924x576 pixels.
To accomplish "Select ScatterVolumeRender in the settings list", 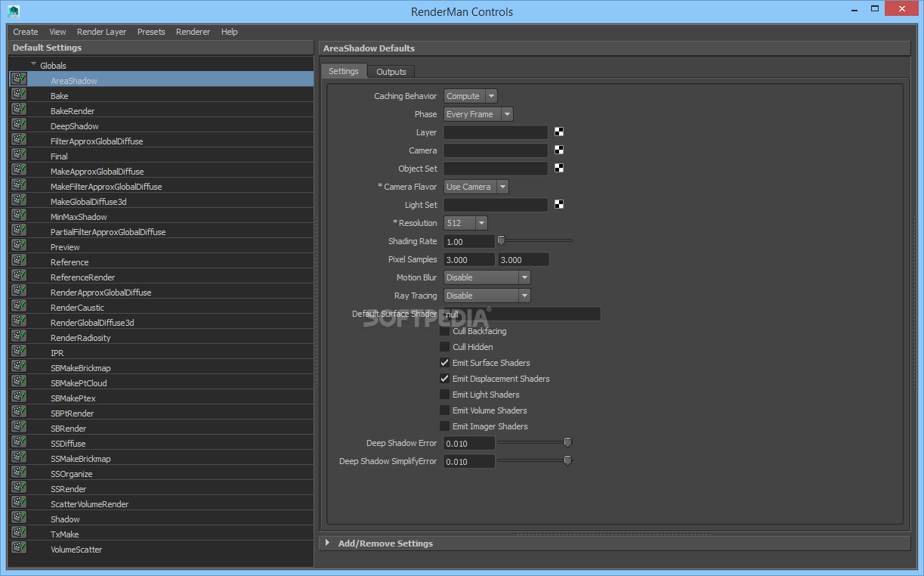I will (162, 503).
